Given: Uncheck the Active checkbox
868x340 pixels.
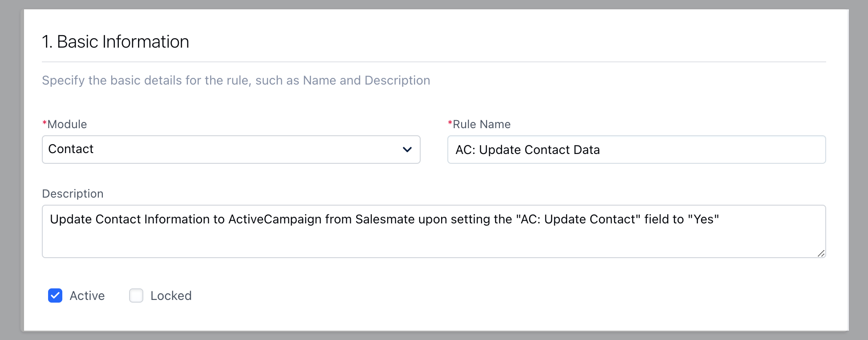Looking at the screenshot, I should [x=55, y=295].
